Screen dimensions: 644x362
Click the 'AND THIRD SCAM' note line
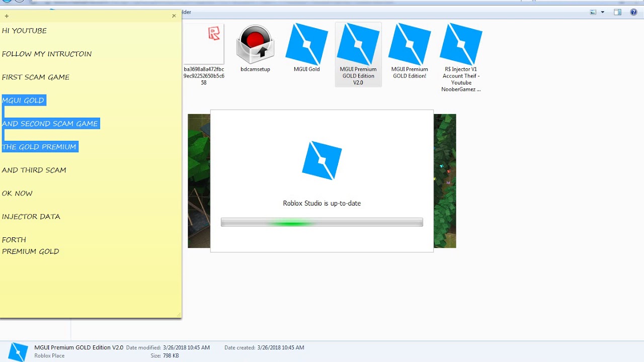(34, 170)
